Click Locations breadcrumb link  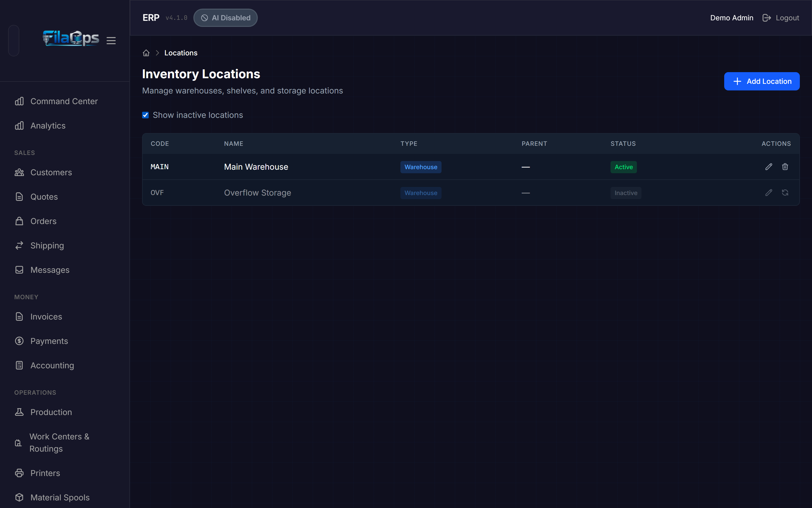tap(181, 53)
